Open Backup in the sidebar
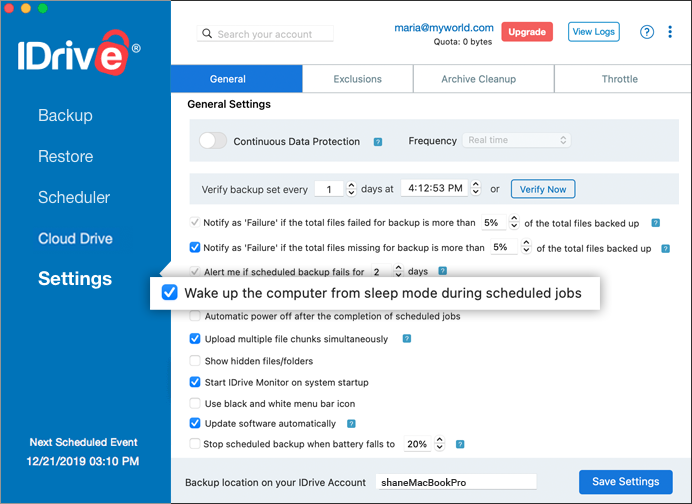This screenshot has width=692, height=504. (65, 115)
